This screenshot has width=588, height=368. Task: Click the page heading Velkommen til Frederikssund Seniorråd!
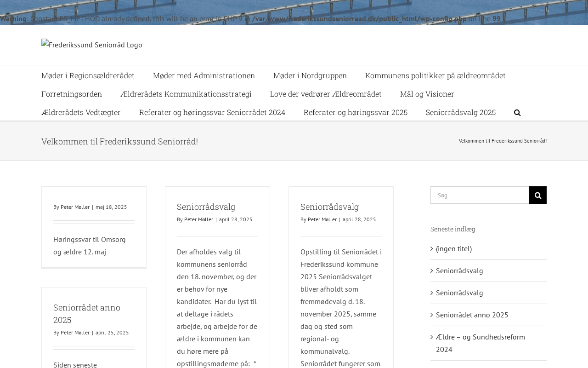[x=119, y=141]
